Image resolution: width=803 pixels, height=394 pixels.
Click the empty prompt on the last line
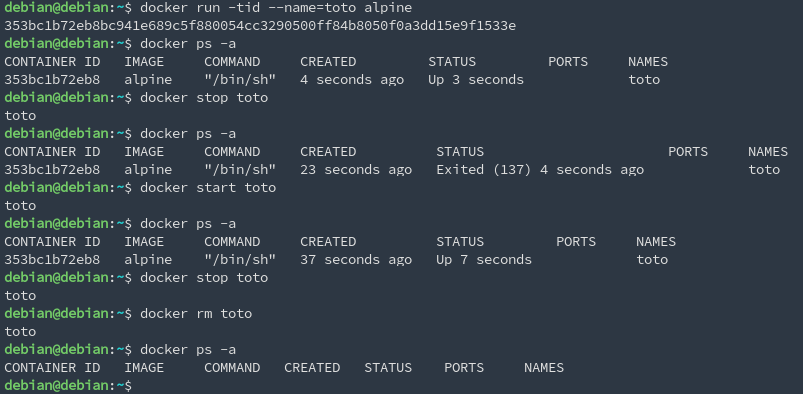[x=68, y=385]
